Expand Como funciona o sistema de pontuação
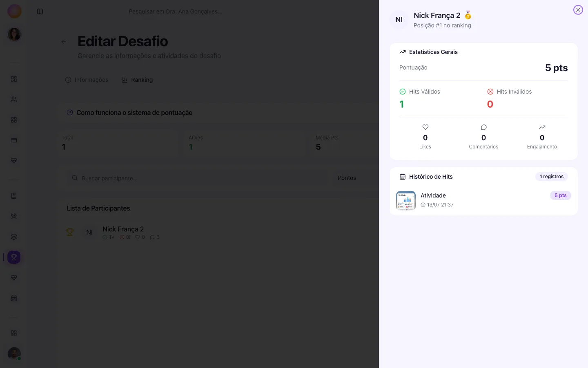Viewport: 588px width, 368px height. tap(218, 112)
